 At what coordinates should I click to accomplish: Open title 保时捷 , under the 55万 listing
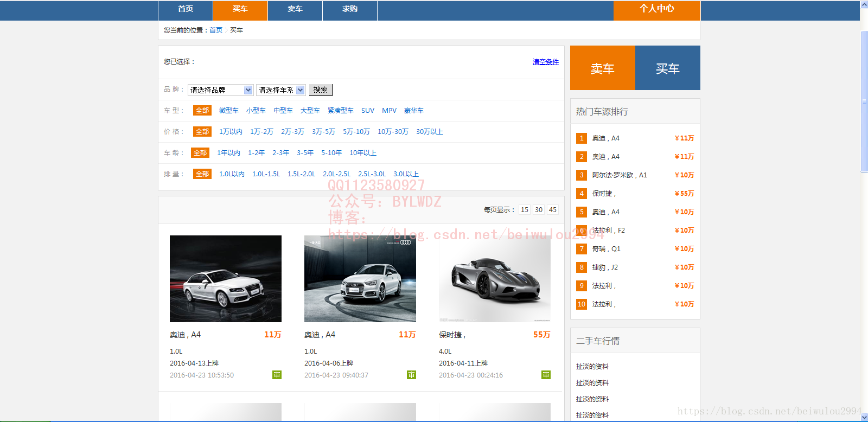452,335
